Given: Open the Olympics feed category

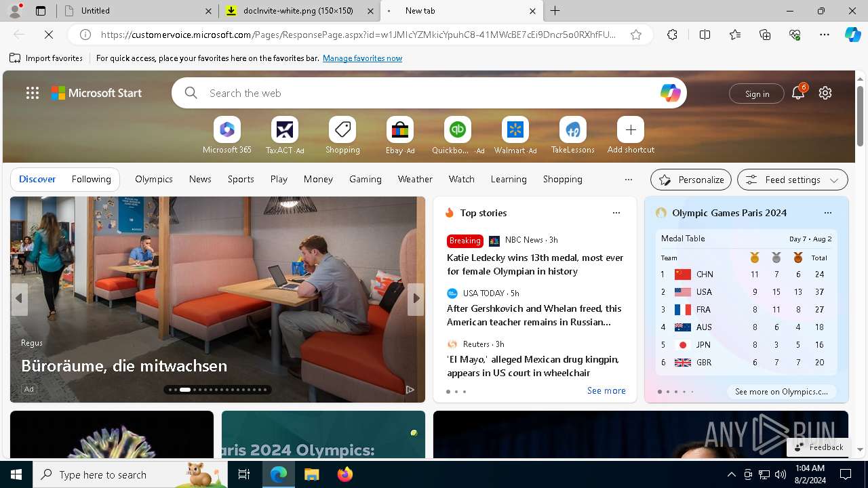Looking at the screenshot, I should pos(154,180).
